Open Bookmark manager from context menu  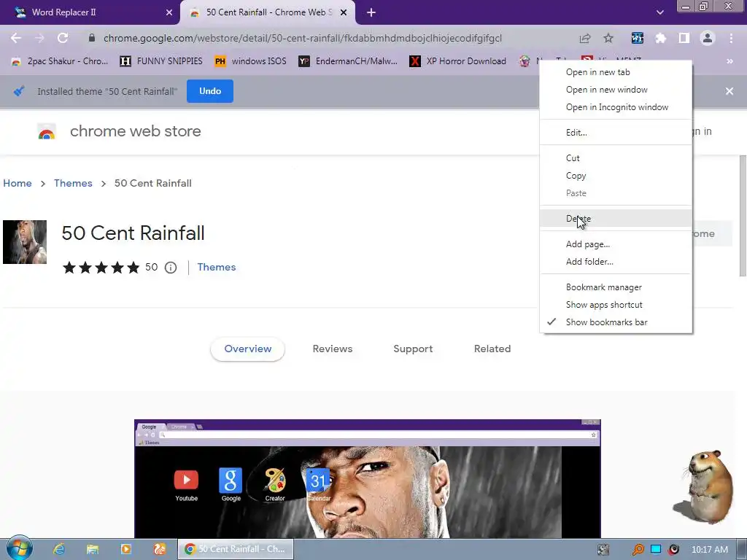coord(616,287)
